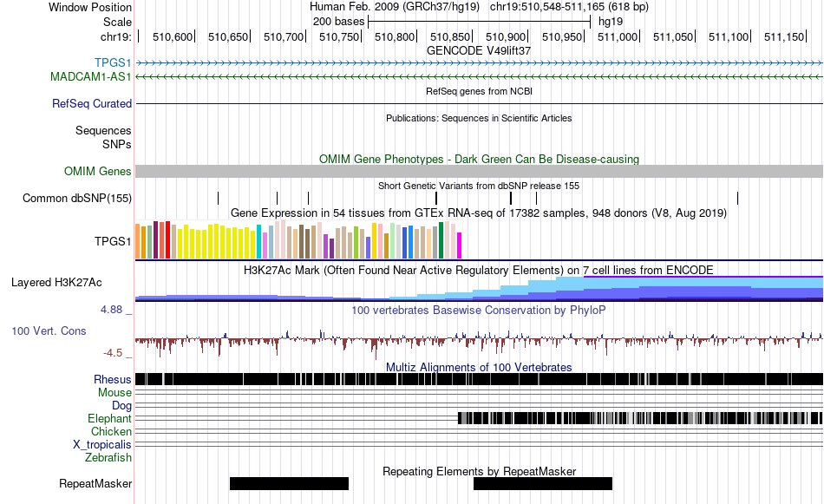Click the Chicken species label
This screenshot has height=504, width=824.
tap(111, 431)
